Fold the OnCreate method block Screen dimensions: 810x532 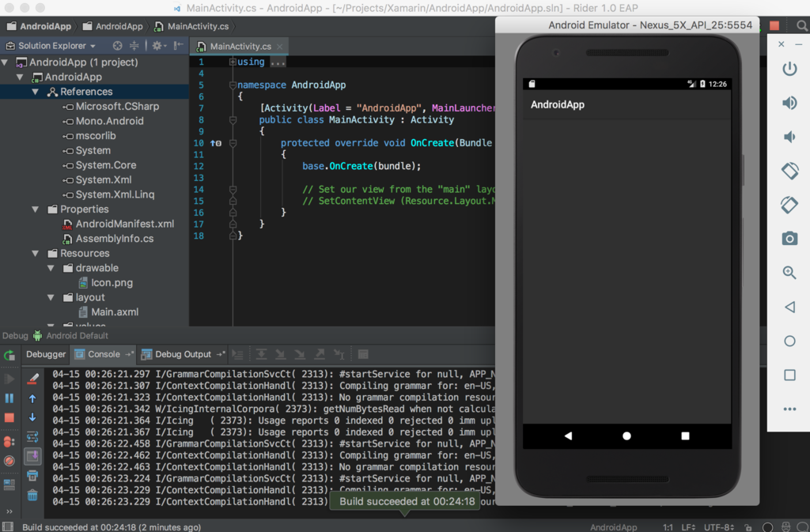click(x=233, y=143)
